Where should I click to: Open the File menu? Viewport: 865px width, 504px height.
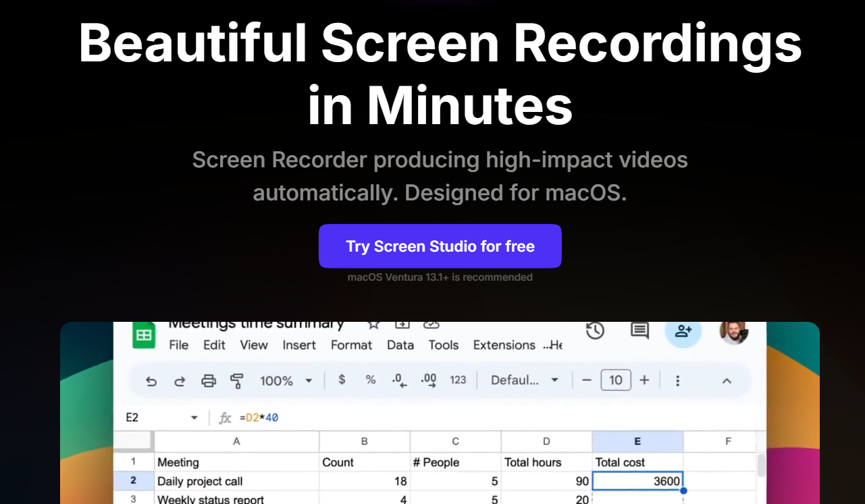coord(179,345)
